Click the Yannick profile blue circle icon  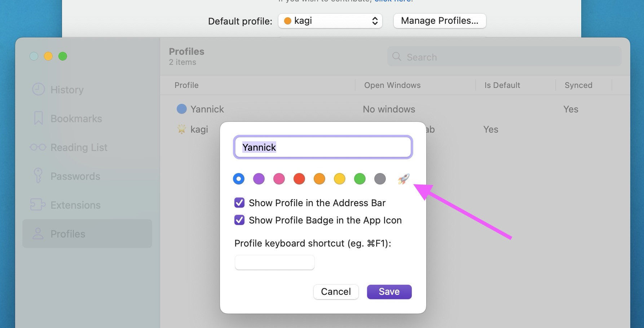coord(181,109)
